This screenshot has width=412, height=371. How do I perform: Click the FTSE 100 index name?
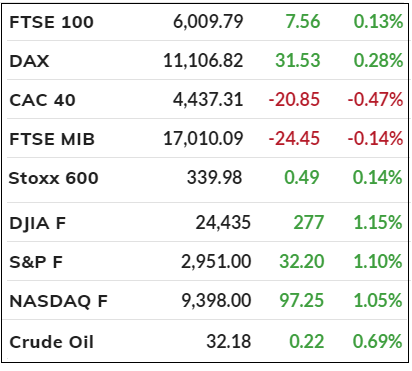[x=51, y=22]
